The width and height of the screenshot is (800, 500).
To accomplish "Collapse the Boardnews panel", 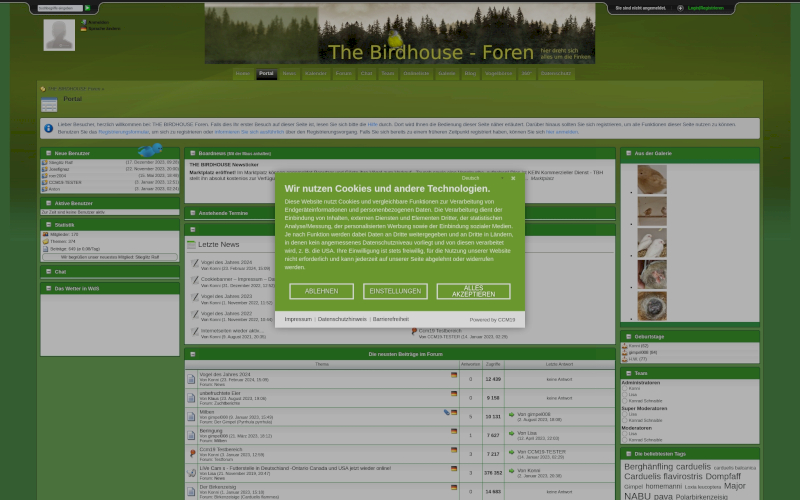I will click(191, 153).
